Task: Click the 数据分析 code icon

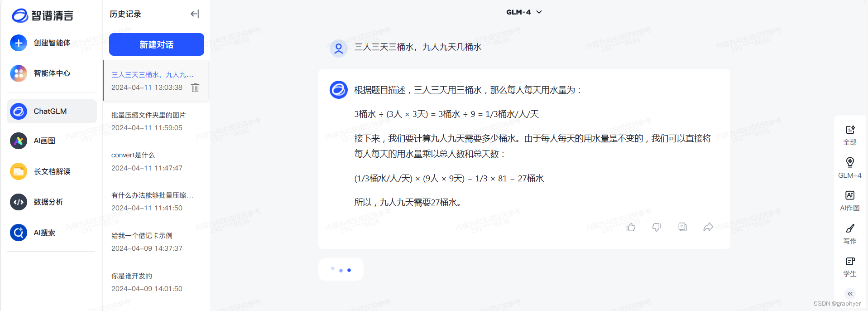Action: 19,202
